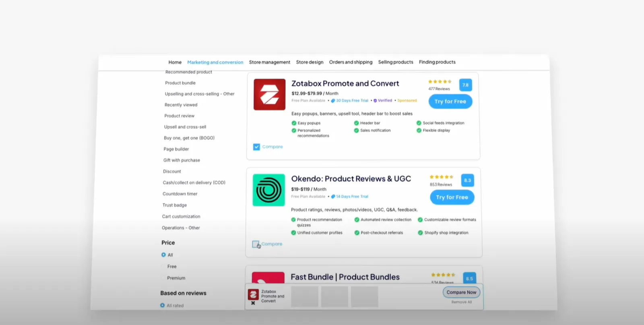Select Cash/collect on delivery (COD) category
The image size is (644, 325).
click(x=194, y=183)
